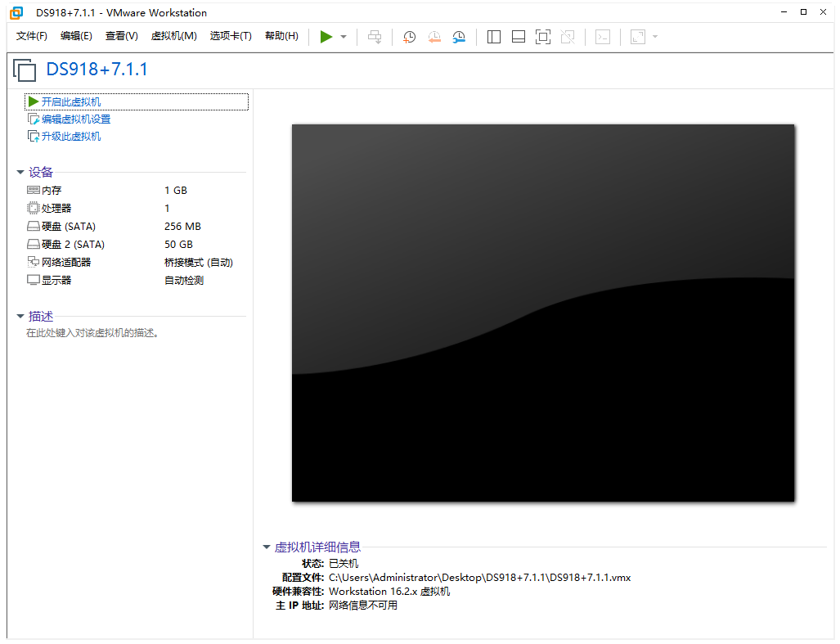Viewport: 840px width, 644px height.
Task: Click the green power on toolbar button
Action: [326, 37]
